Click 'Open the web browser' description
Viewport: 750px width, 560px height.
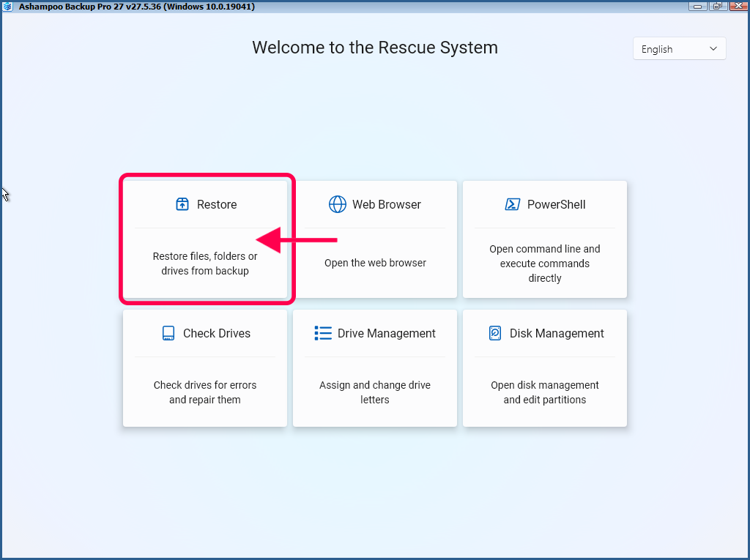point(375,263)
